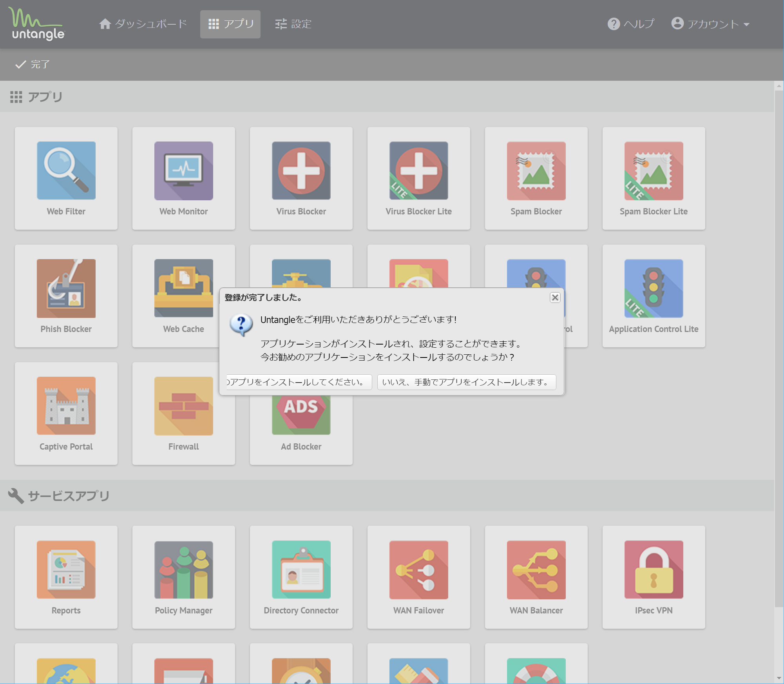Confirm installing the recommended apps
784x684 pixels.
click(x=299, y=382)
